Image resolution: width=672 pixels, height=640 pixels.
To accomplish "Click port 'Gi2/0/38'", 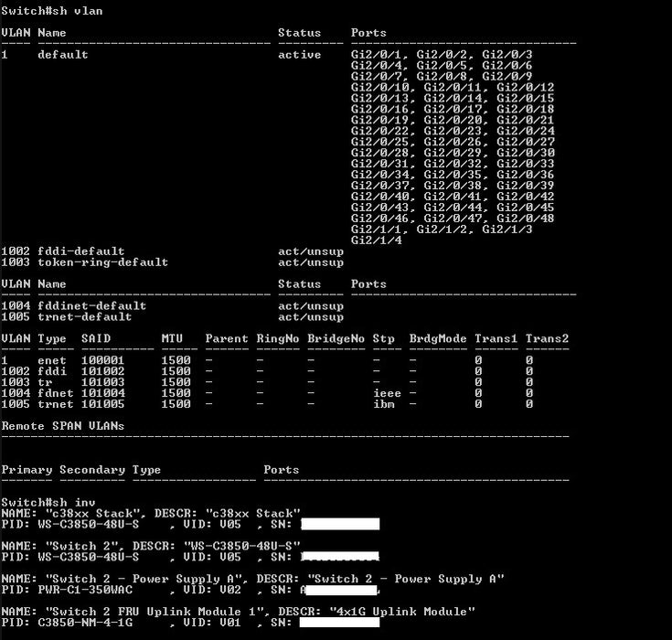I will [x=453, y=186].
